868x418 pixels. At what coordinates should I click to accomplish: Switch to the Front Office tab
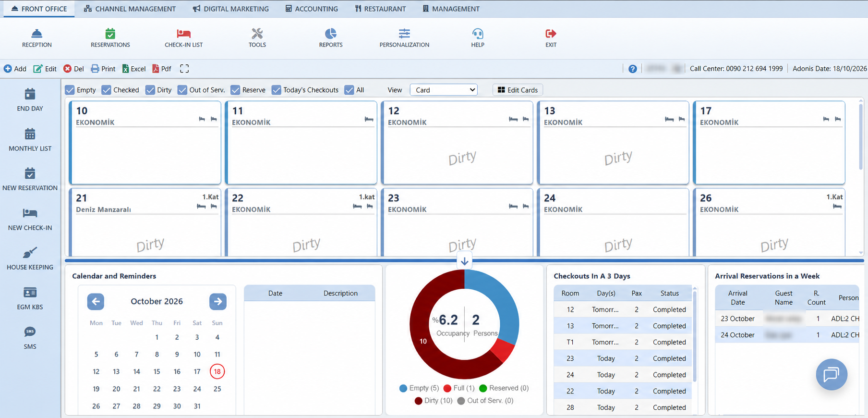(39, 9)
